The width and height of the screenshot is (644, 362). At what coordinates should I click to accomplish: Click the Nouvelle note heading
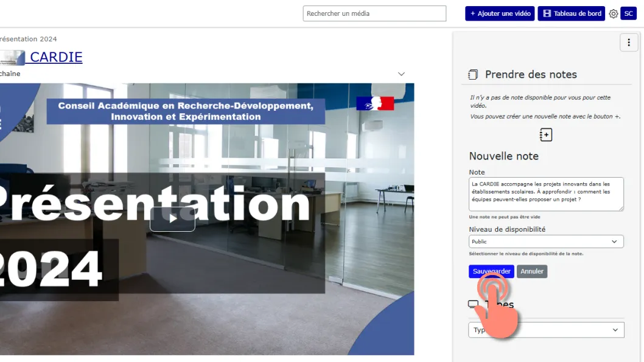click(x=503, y=156)
